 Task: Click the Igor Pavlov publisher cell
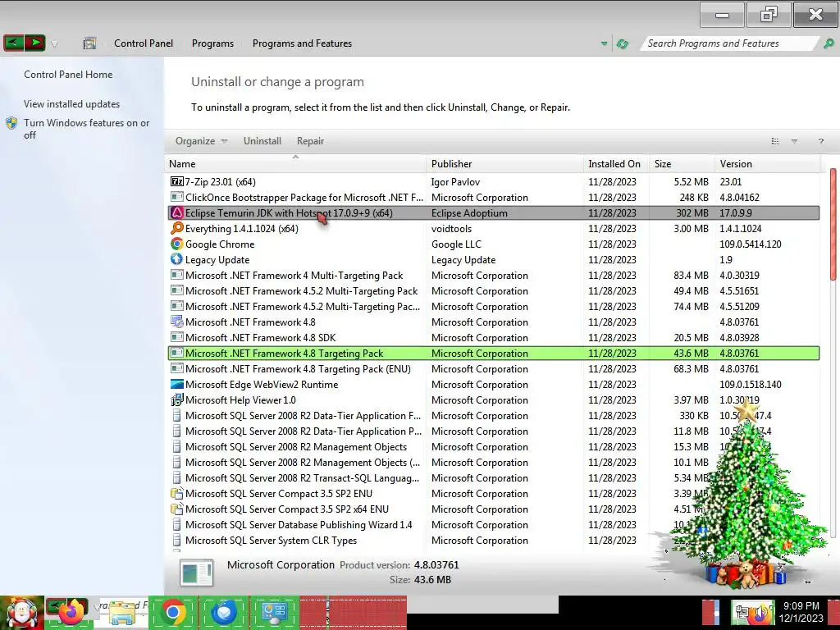[x=455, y=181]
